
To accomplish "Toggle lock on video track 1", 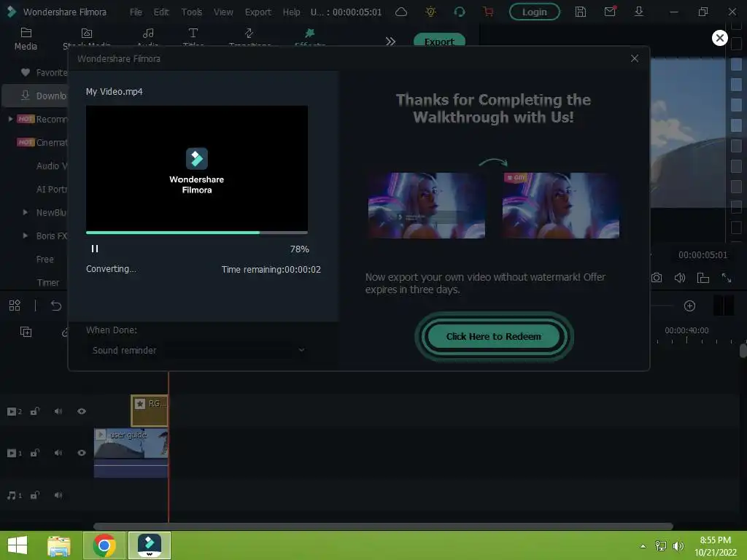I will click(35, 452).
